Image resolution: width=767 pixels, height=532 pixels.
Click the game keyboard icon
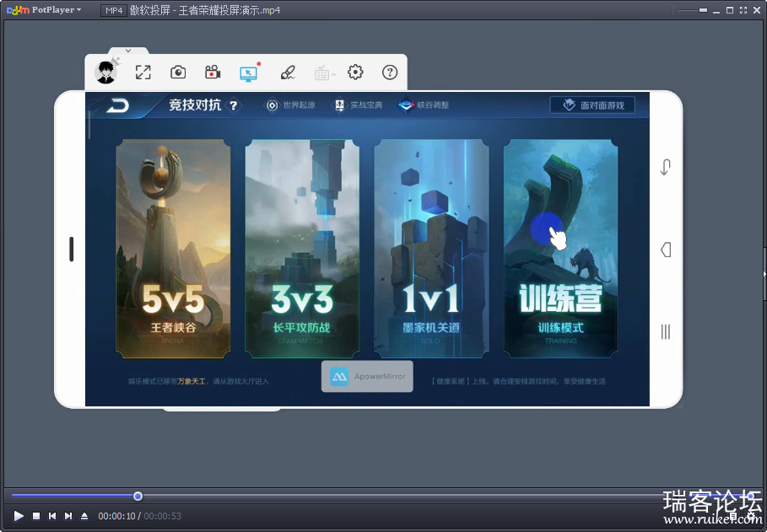321,74
